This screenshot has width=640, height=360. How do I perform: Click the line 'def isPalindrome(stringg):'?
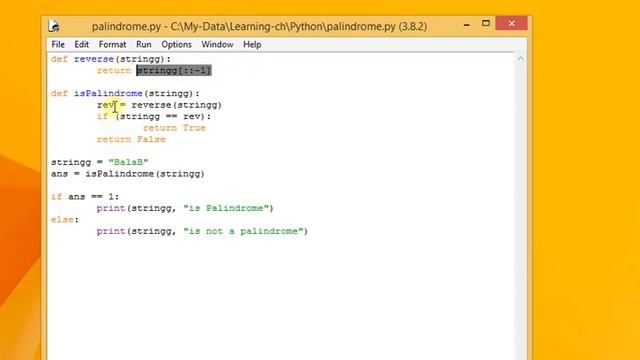pyautogui.click(x=125, y=93)
